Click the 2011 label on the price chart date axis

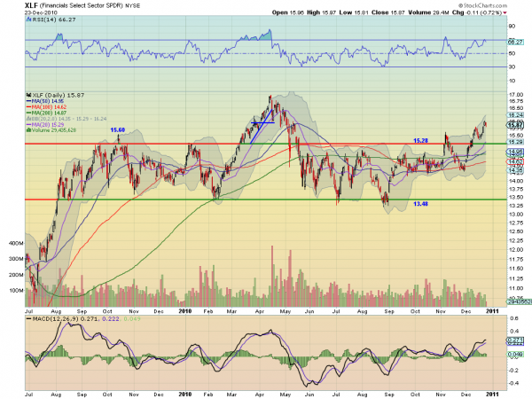point(492,311)
